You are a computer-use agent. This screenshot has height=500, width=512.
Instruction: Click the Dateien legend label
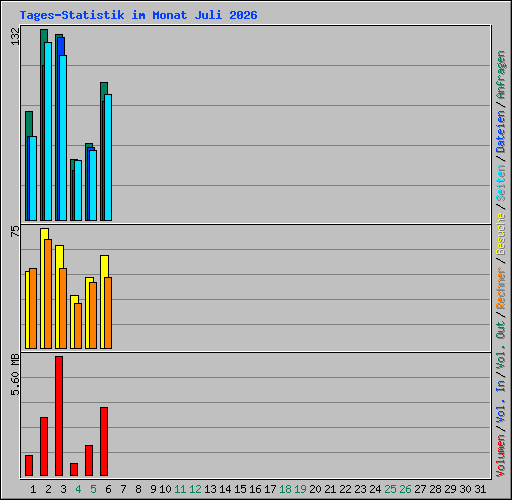pyautogui.click(x=501, y=132)
